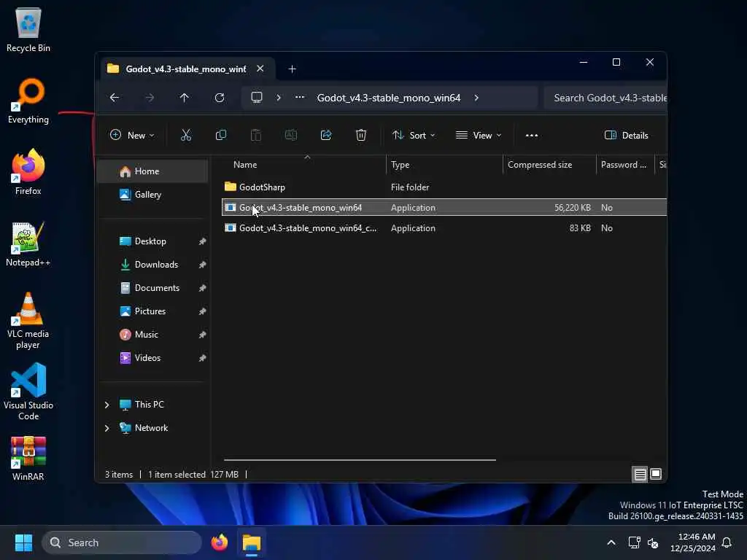Sort by Password column header
The height and width of the screenshot is (560, 747).
(625, 165)
